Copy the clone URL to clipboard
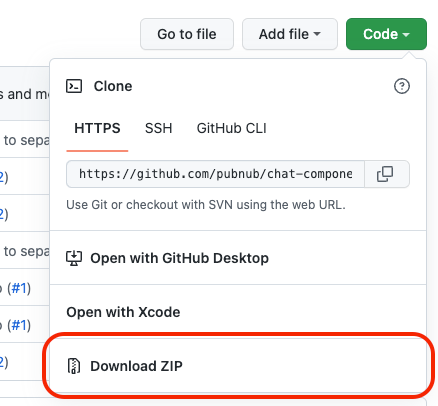Image resolution: width=438 pixels, height=406 pixels. pos(387,174)
